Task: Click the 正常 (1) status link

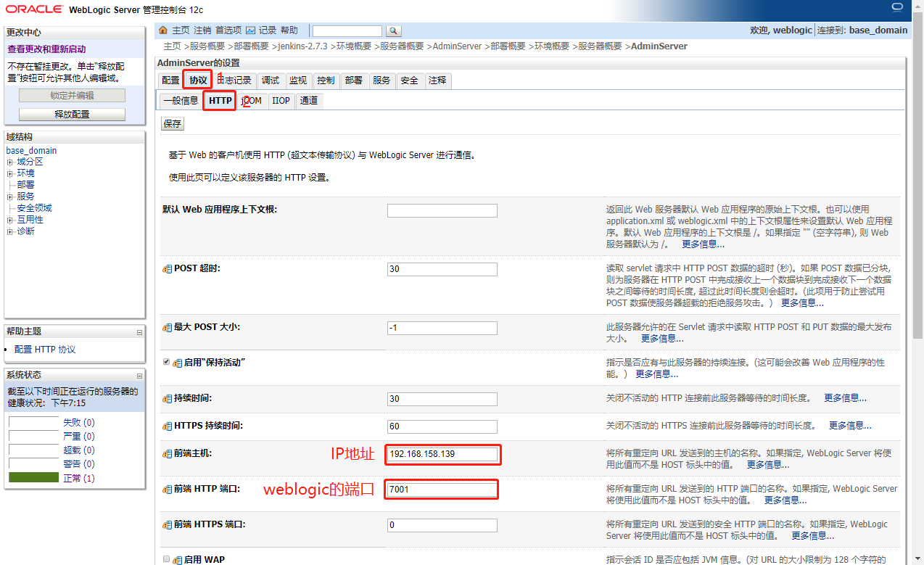Action: (79, 479)
